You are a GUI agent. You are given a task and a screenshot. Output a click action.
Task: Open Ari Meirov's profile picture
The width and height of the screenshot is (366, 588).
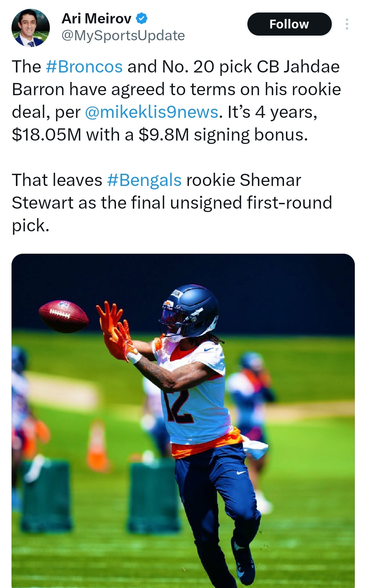tap(30, 28)
